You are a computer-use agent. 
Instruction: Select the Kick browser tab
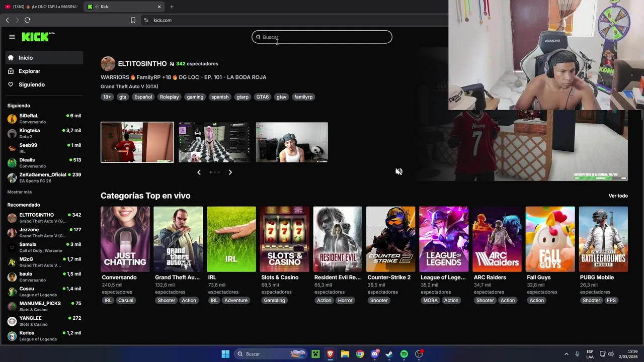pos(124,7)
